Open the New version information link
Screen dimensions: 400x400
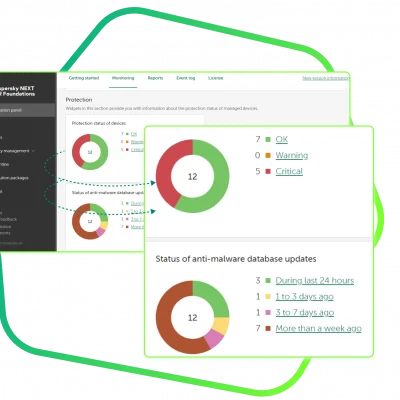coord(325,78)
